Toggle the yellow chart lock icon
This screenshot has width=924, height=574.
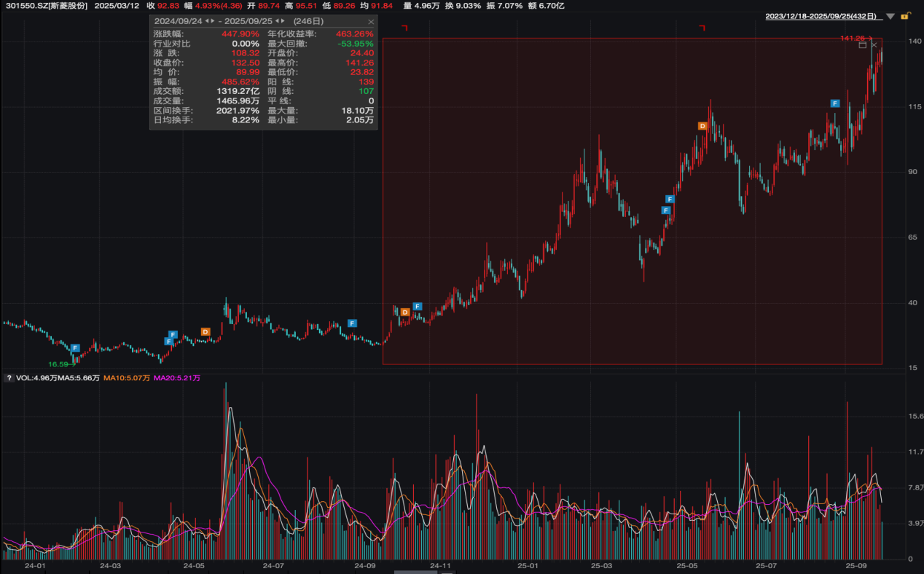point(905,15)
